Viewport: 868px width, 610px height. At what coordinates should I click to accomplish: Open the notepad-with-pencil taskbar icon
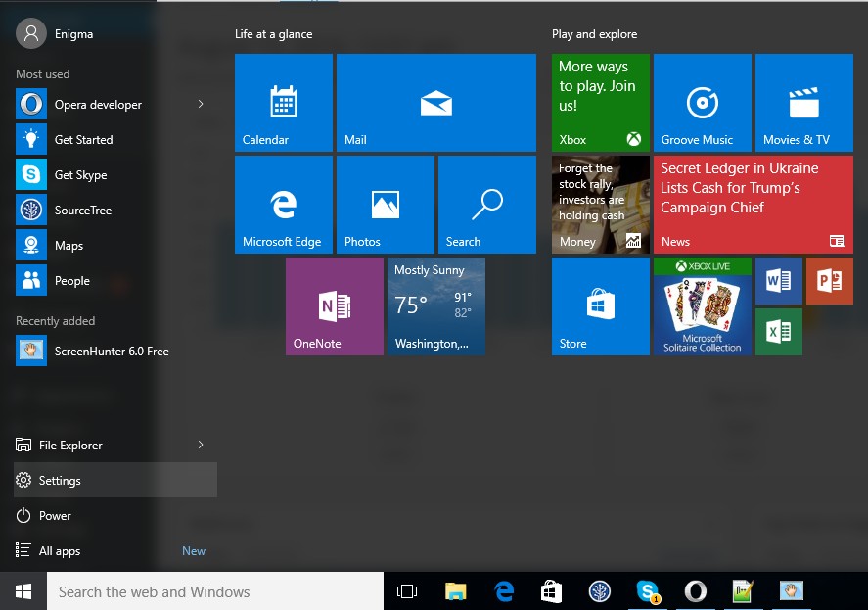pos(743,591)
